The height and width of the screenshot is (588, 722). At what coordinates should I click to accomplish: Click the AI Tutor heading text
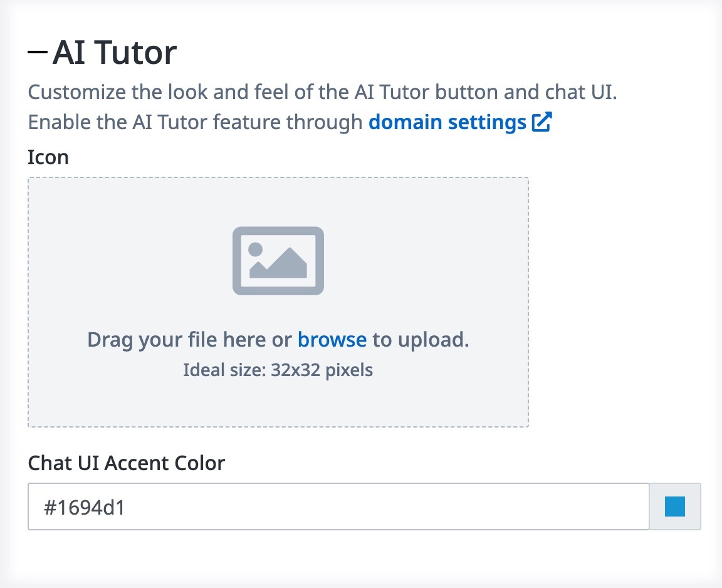point(115,53)
